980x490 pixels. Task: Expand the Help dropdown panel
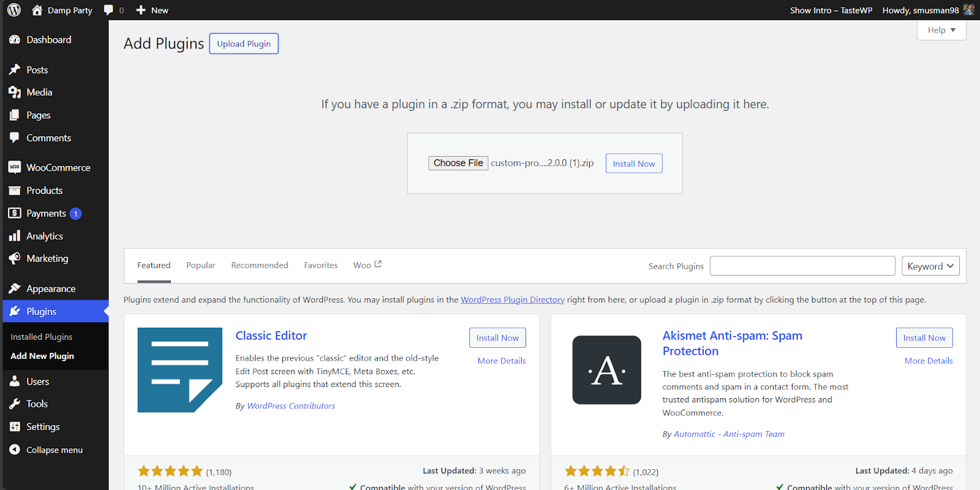[941, 30]
